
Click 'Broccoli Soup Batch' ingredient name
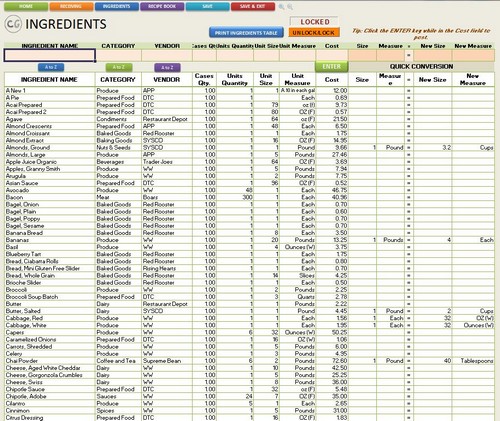pos(32,297)
